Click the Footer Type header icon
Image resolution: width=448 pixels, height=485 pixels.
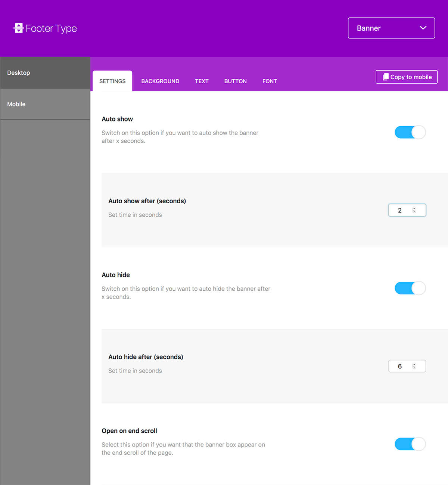click(19, 28)
